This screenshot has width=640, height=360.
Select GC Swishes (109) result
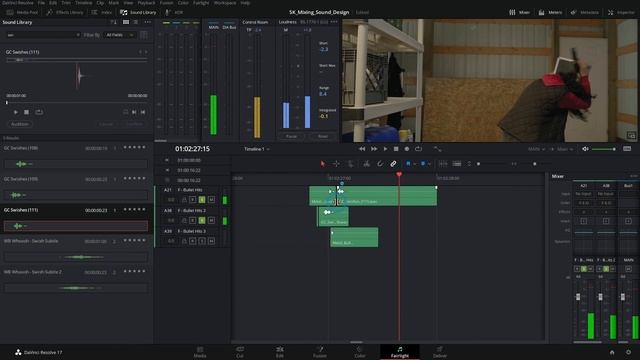(76, 188)
